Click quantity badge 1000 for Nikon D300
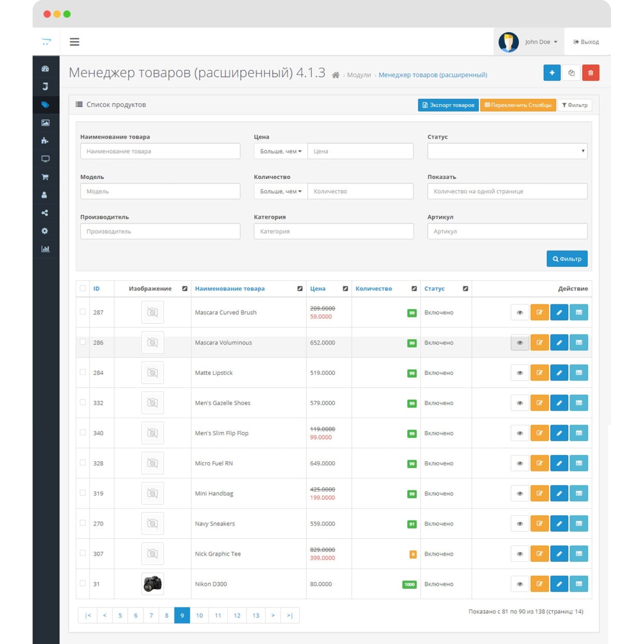Viewport: 644px width, 644px height. pyautogui.click(x=409, y=584)
